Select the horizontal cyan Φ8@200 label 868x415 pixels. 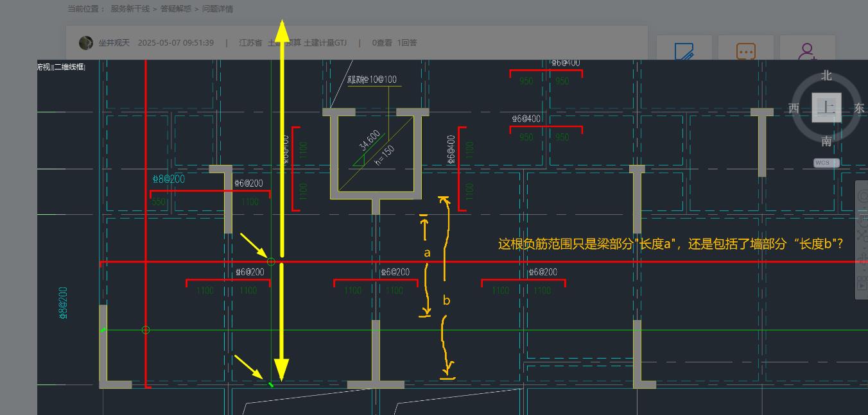pyautogui.click(x=168, y=179)
